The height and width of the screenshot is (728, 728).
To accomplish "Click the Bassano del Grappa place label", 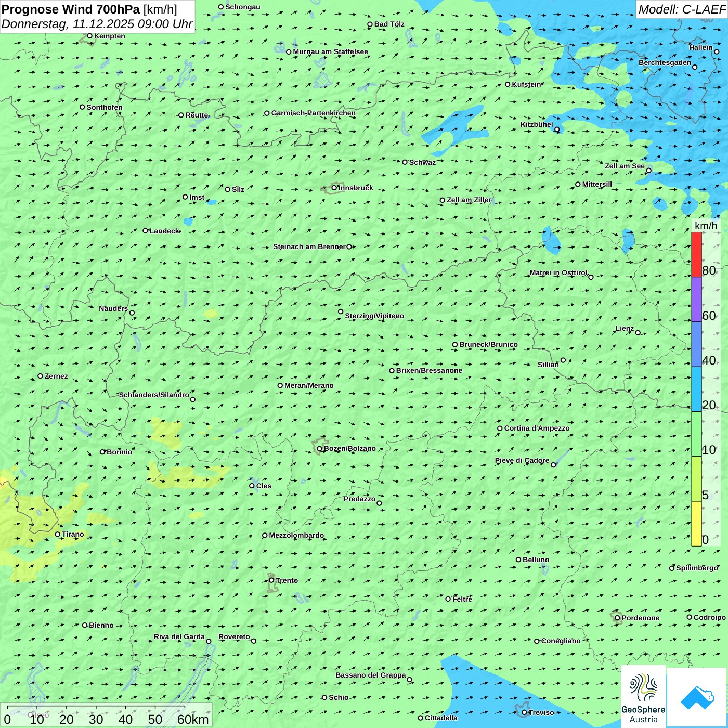I will click(370, 675).
